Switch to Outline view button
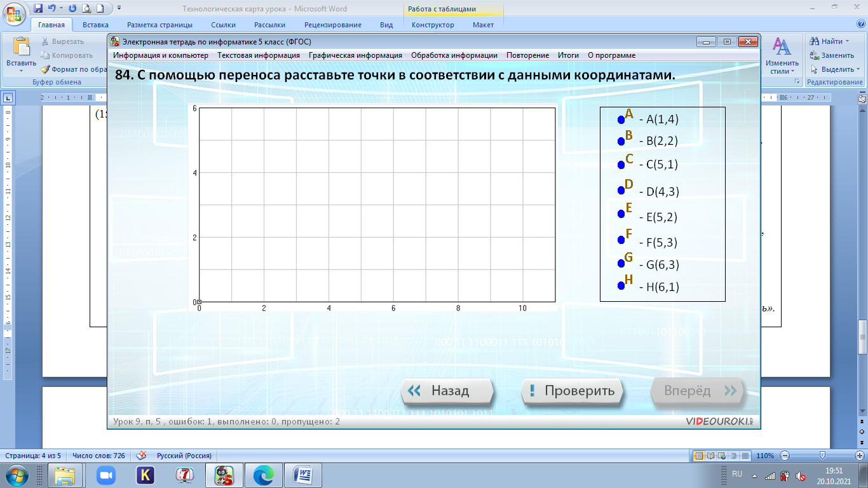Screen dimensions: 868x488 click(x=733, y=456)
